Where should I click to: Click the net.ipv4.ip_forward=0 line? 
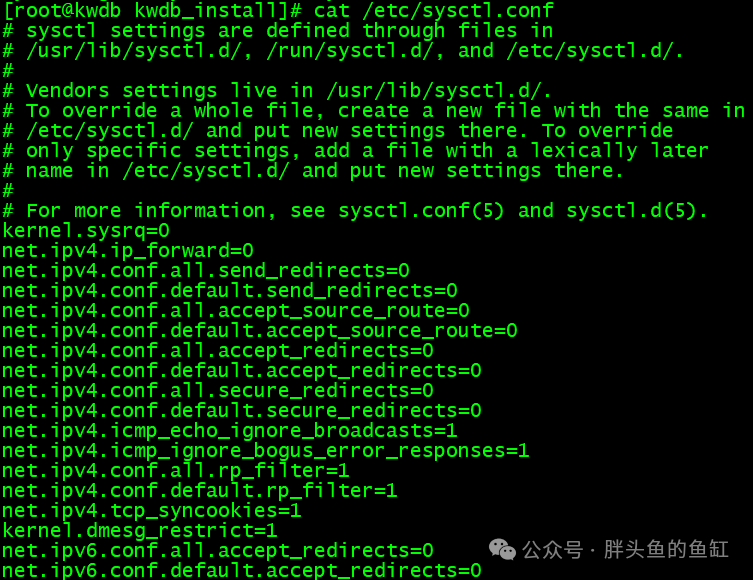[128, 251]
